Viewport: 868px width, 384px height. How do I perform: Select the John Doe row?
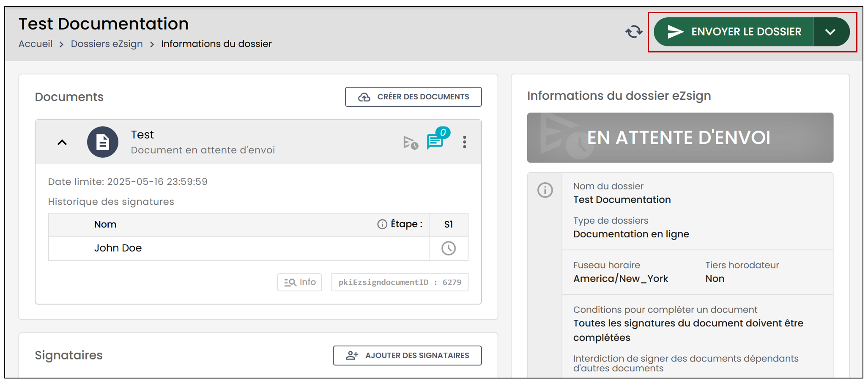258,248
